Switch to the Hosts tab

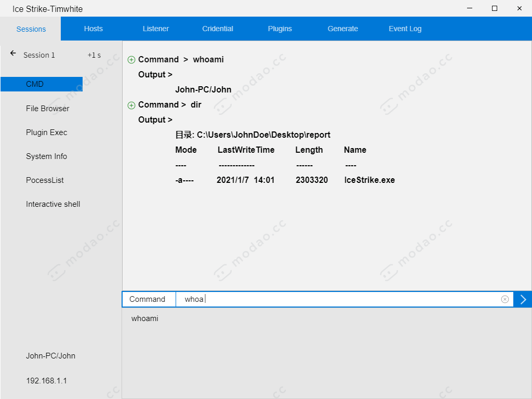pyautogui.click(x=93, y=29)
